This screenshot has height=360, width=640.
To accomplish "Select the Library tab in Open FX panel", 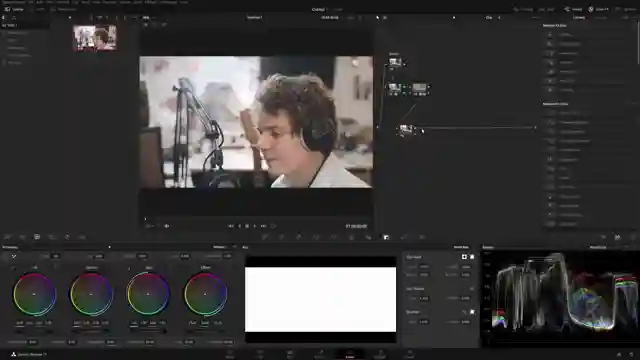I will click(579, 18).
